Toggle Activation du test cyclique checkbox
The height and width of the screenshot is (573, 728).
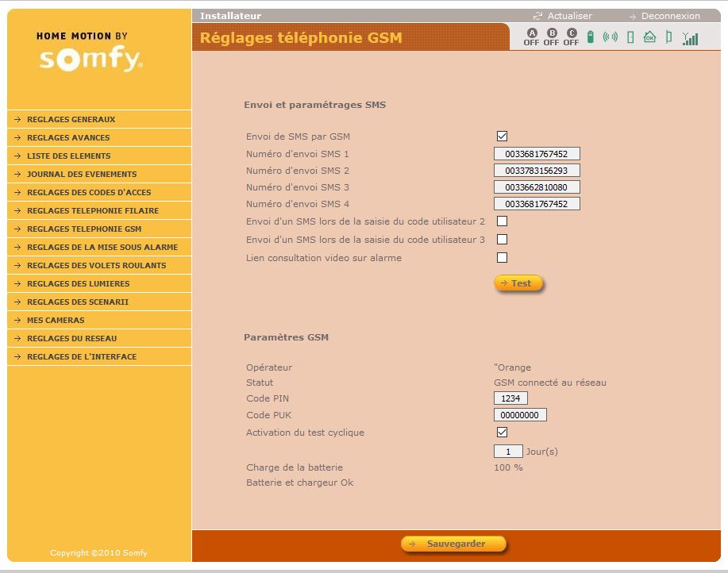(502, 433)
